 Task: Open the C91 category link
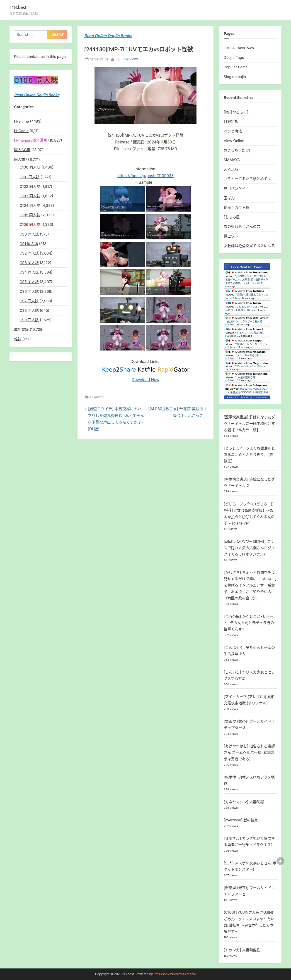click(x=29, y=244)
